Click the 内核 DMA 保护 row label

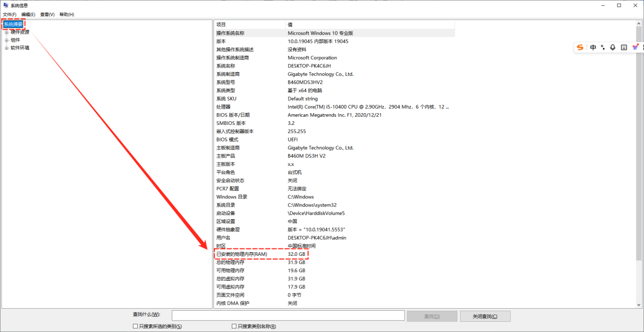point(232,303)
